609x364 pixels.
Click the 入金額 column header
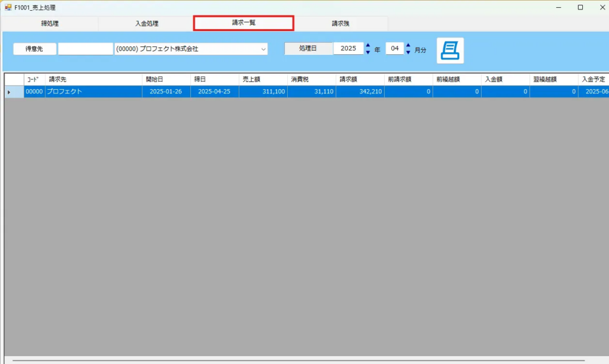506,79
